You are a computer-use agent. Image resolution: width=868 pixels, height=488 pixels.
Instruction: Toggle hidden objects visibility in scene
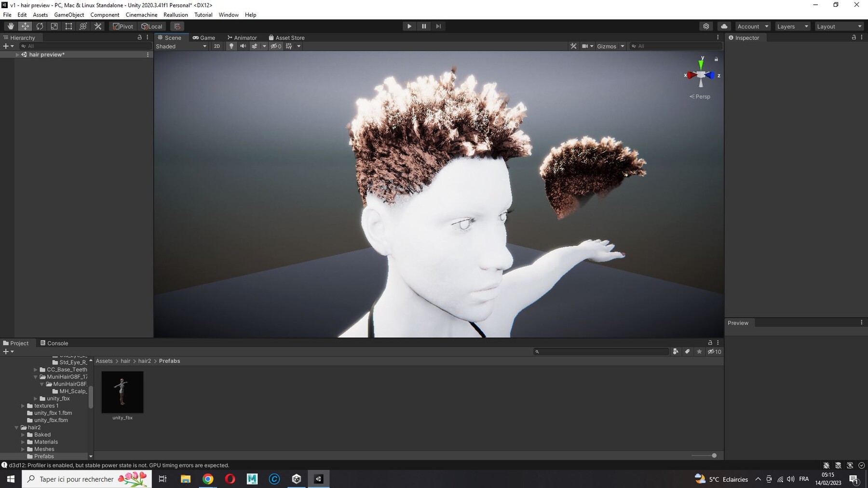[x=276, y=46]
